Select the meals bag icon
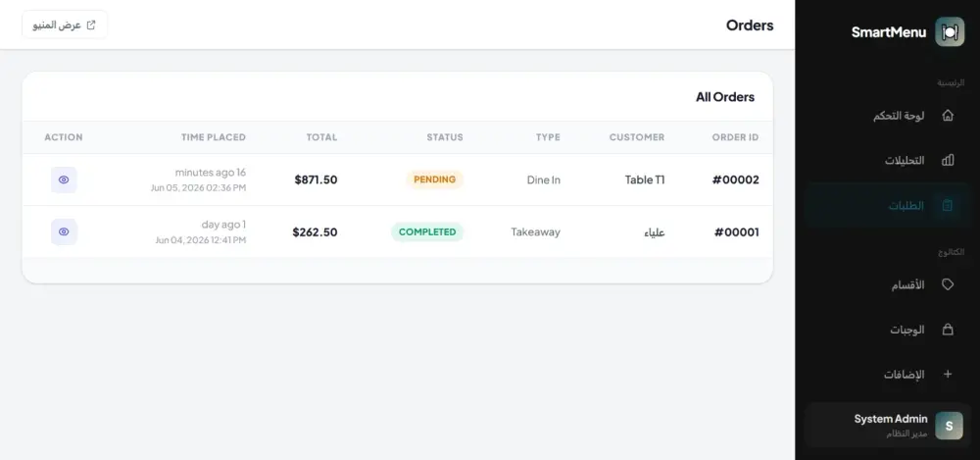Viewport: 980px width, 460px height. pos(948,330)
